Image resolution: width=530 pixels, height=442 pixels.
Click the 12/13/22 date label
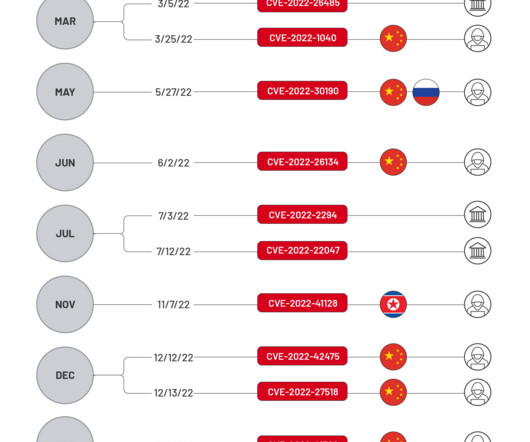173,393
